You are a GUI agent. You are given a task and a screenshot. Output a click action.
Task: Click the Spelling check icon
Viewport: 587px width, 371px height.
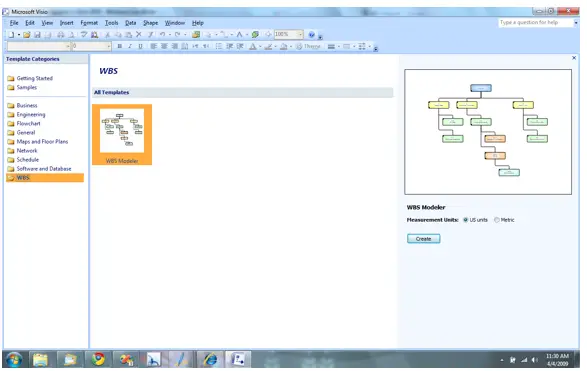click(x=84, y=35)
